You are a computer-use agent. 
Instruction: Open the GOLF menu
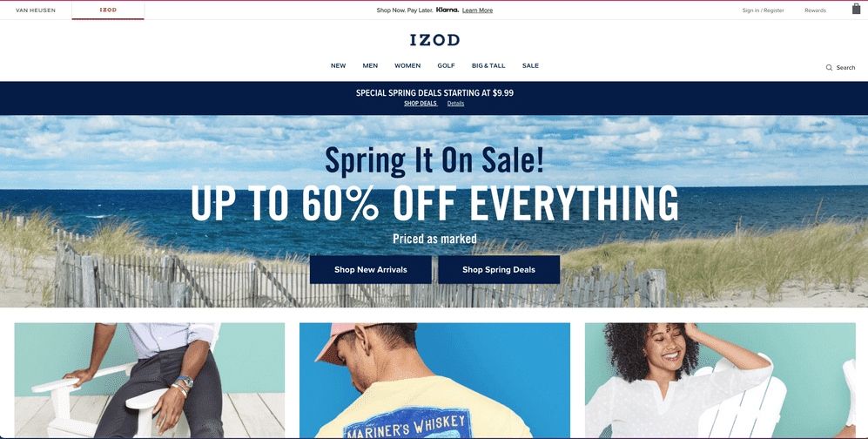point(446,65)
